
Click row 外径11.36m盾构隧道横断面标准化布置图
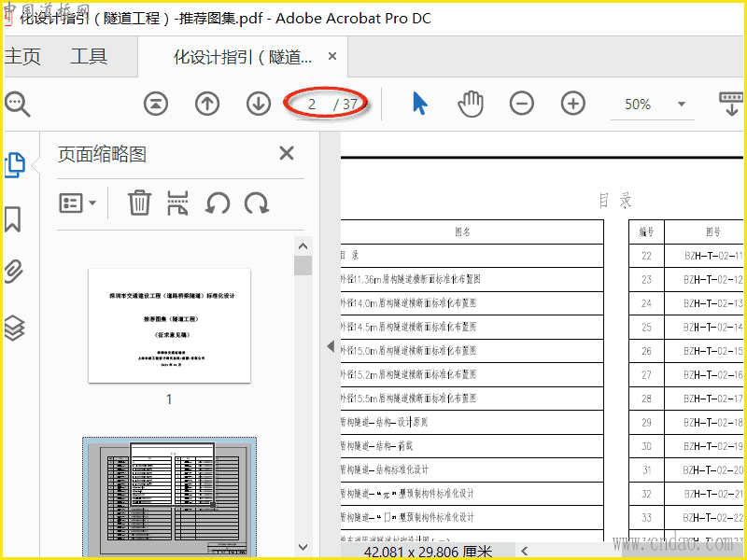click(472, 279)
